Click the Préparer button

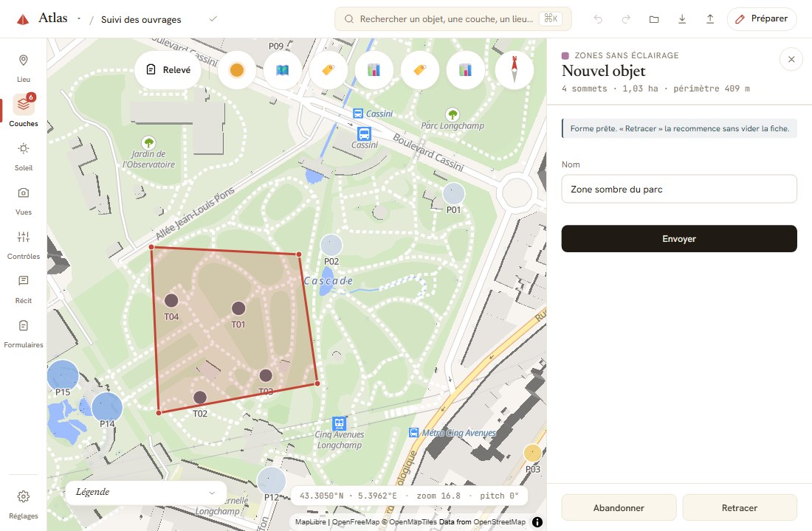(x=762, y=19)
